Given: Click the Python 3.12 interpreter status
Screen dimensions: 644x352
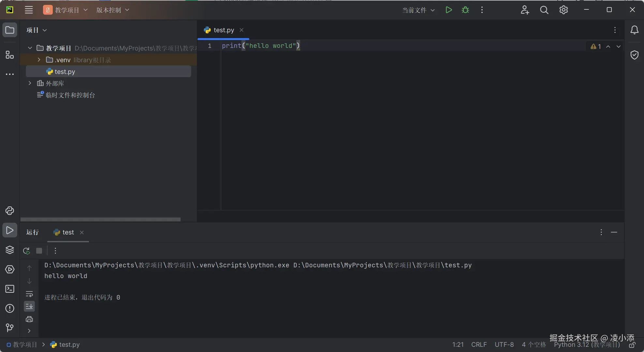Looking at the screenshot, I should (587, 345).
